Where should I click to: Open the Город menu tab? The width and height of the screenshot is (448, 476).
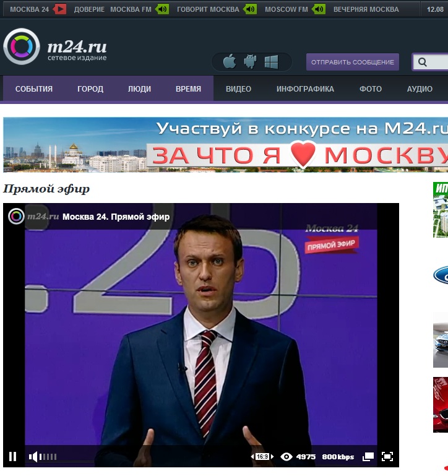tap(90, 89)
